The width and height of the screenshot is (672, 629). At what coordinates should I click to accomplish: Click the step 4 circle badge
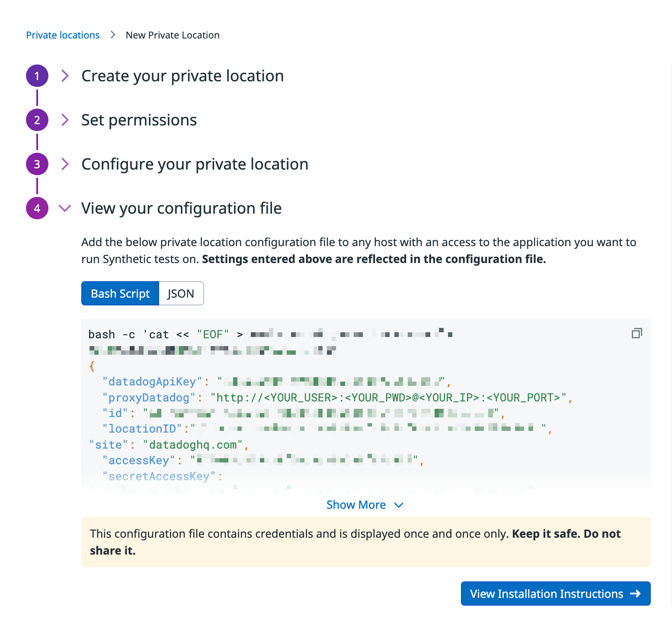[37, 209]
